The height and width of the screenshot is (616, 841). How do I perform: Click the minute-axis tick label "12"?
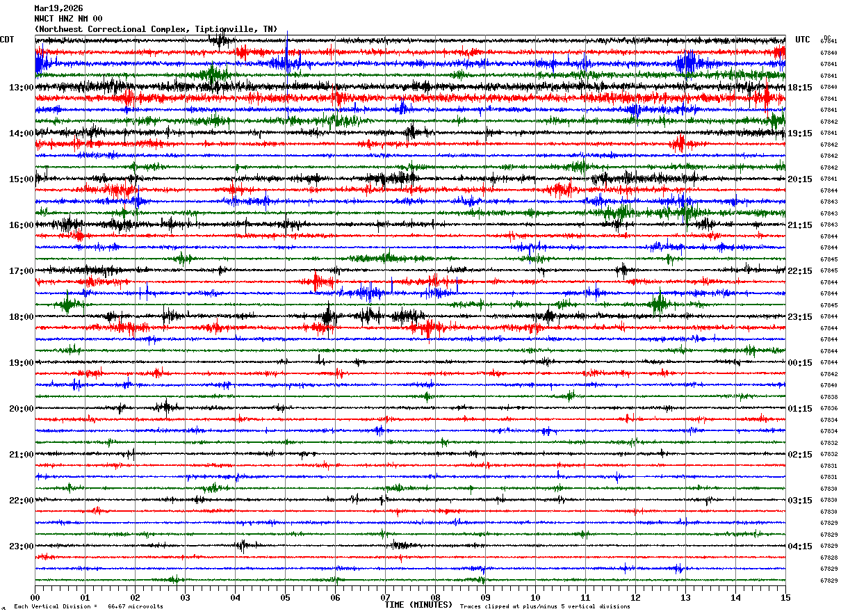tap(635, 598)
